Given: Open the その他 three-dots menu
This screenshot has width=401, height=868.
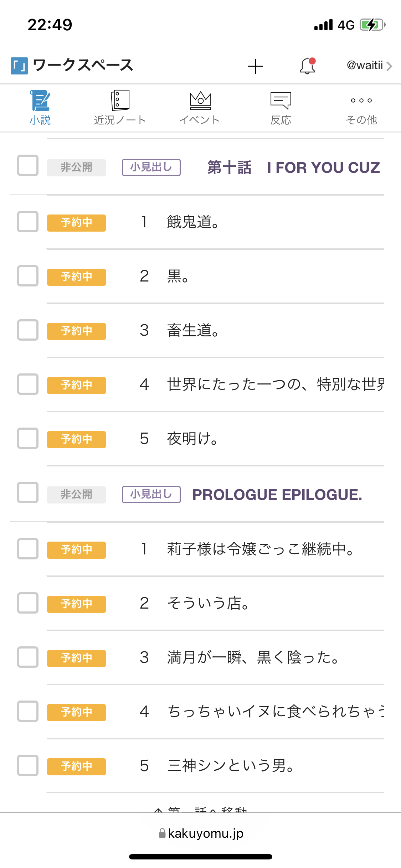Looking at the screenshot, I should coord(361,101).
